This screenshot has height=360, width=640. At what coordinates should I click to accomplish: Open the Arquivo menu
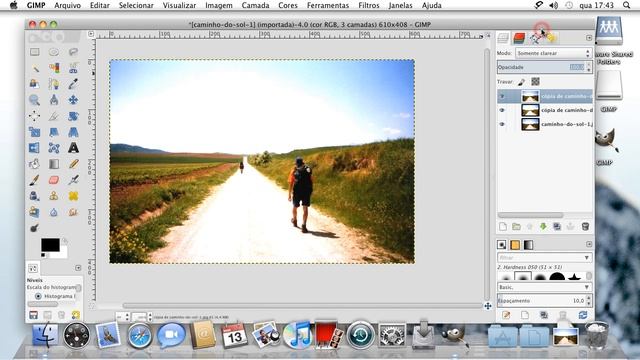tap(67, 5)
